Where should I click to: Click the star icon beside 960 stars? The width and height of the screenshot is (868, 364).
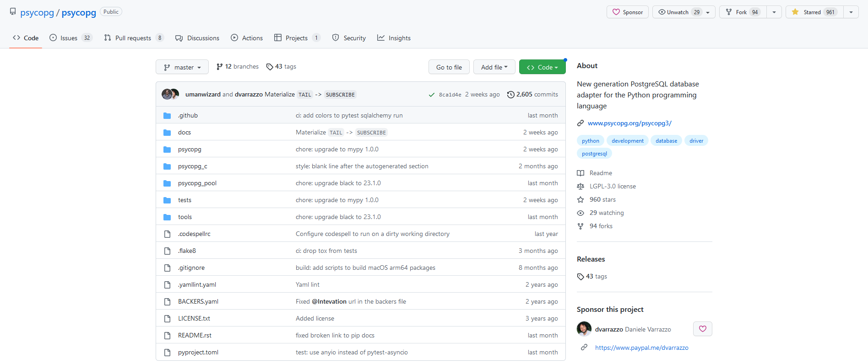[580, 199]
